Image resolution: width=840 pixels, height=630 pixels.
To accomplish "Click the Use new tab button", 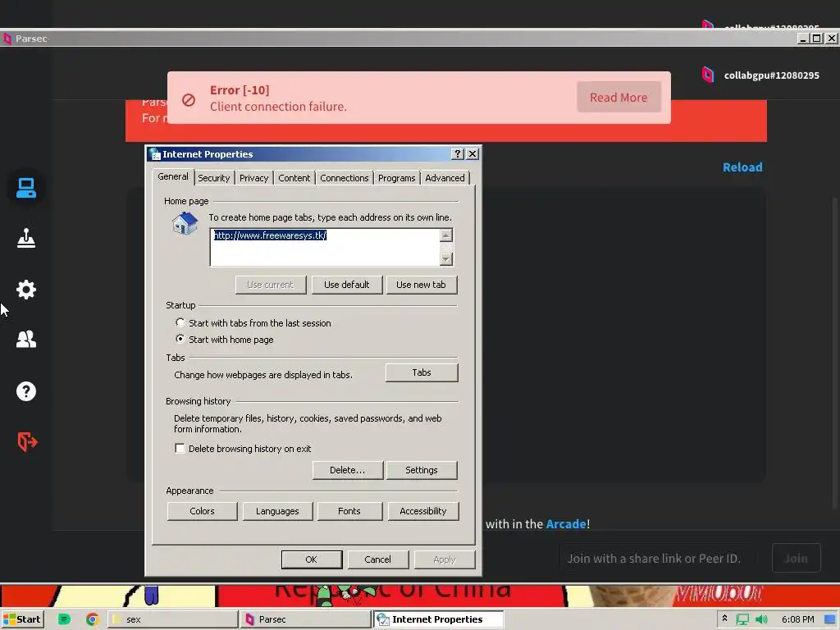I will pos(421,285).
